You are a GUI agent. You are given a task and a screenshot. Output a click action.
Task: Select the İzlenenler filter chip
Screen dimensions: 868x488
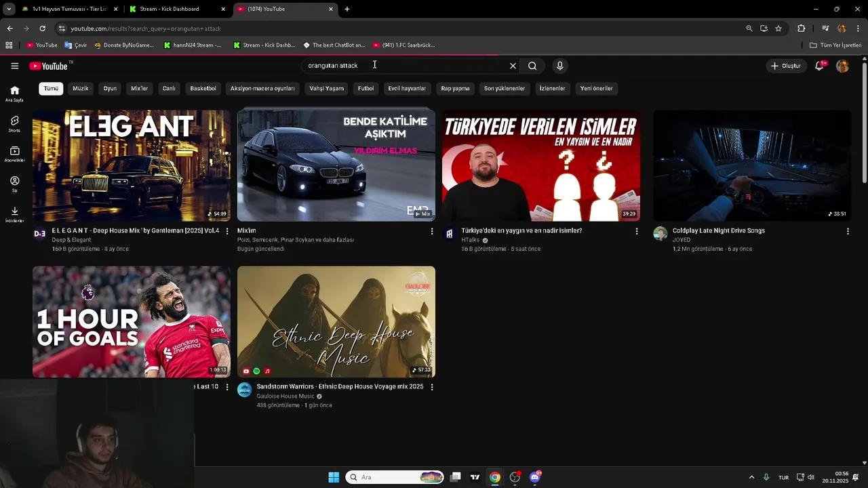[x=552, y=88]
